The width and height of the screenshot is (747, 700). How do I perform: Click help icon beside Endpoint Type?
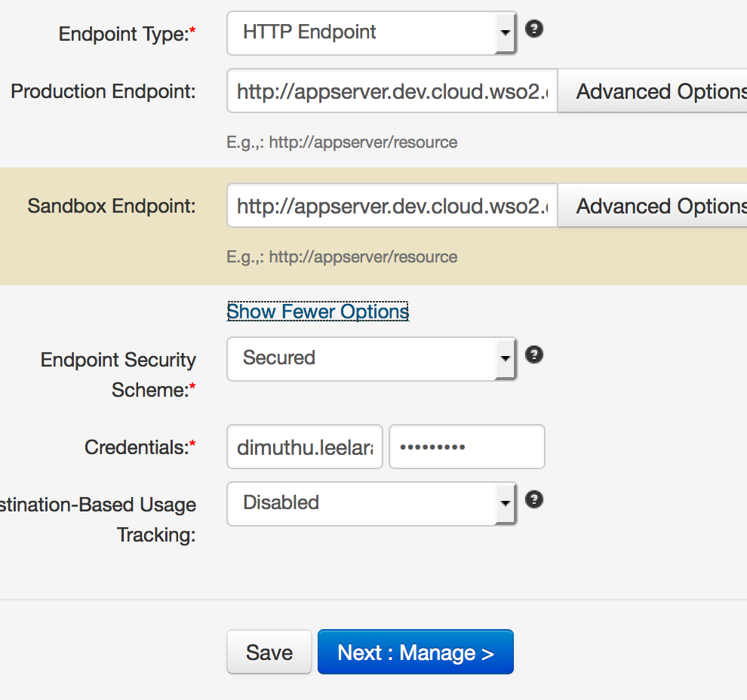pos(534,29)
